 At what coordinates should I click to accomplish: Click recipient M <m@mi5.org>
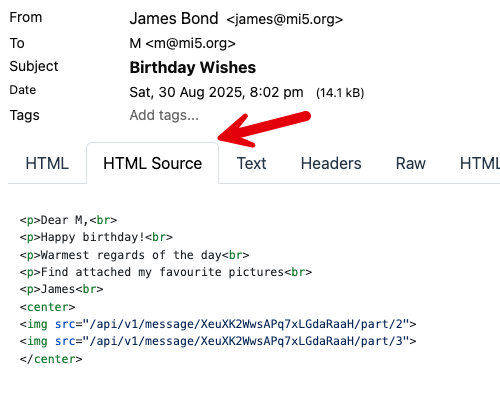pyautogui.click(x=182, y=43)
